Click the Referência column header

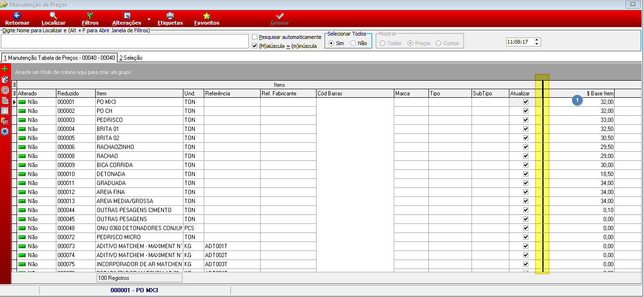pos(232,93)
